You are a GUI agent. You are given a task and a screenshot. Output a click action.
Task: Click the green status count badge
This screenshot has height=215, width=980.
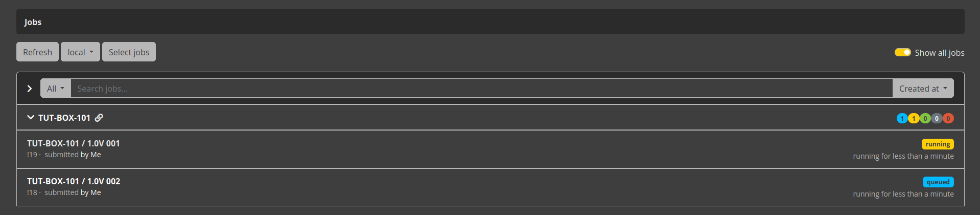click(925, 118)
